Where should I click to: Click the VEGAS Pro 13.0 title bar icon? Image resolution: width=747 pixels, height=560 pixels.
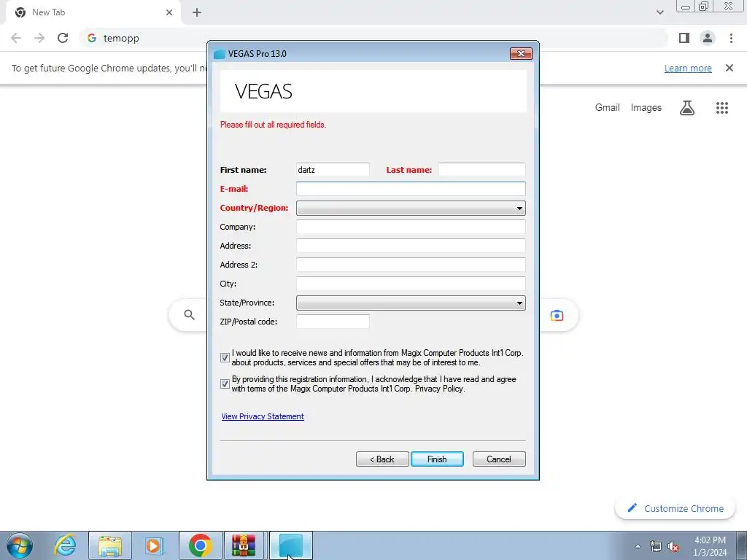[219, 54]
